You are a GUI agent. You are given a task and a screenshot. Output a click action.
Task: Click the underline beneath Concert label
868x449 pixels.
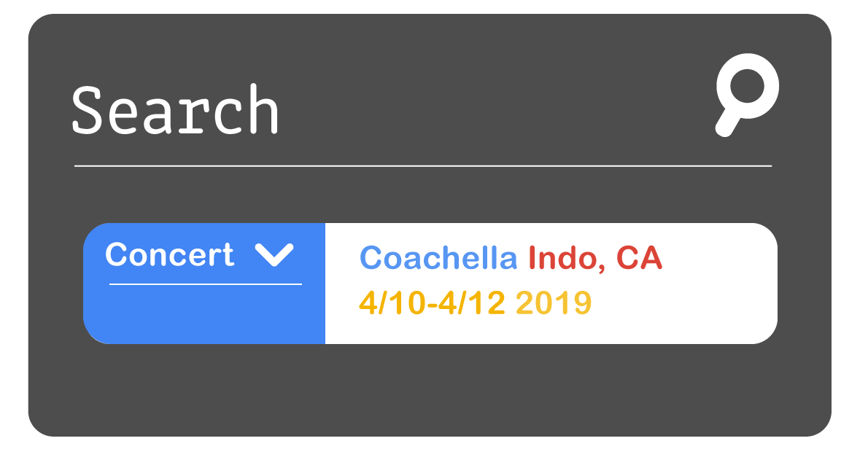tap(206, 284)
